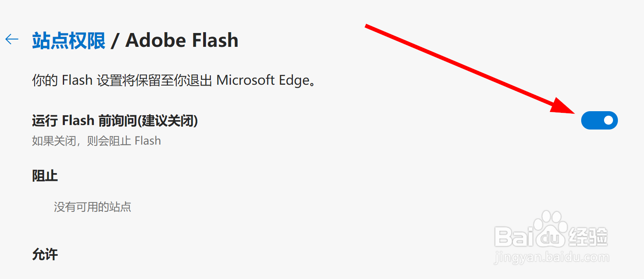This screenshot has width=644, height=279.
Task: Click the Flash settings retention notice text
Action: click(x=174, y=80)
